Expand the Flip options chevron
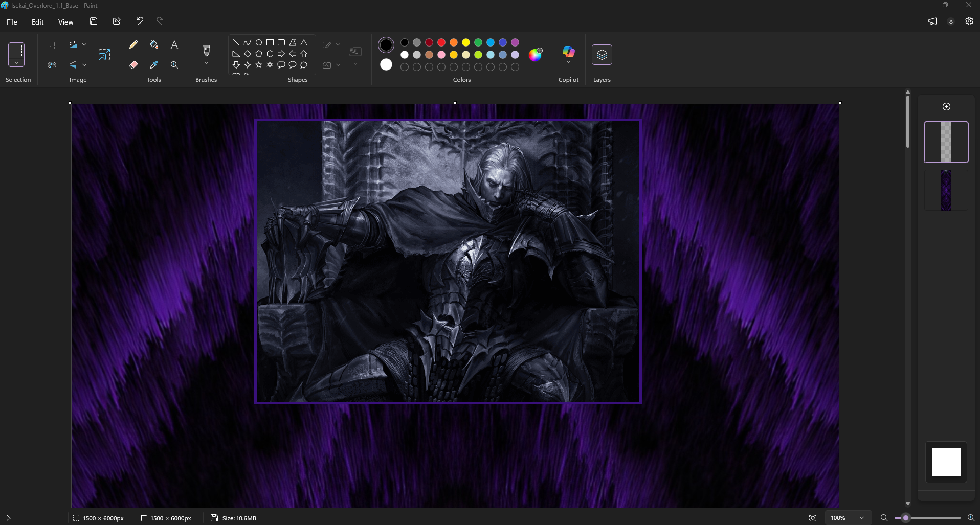The height and width of the screenshot is (525, 980). (x=84, y=65)
